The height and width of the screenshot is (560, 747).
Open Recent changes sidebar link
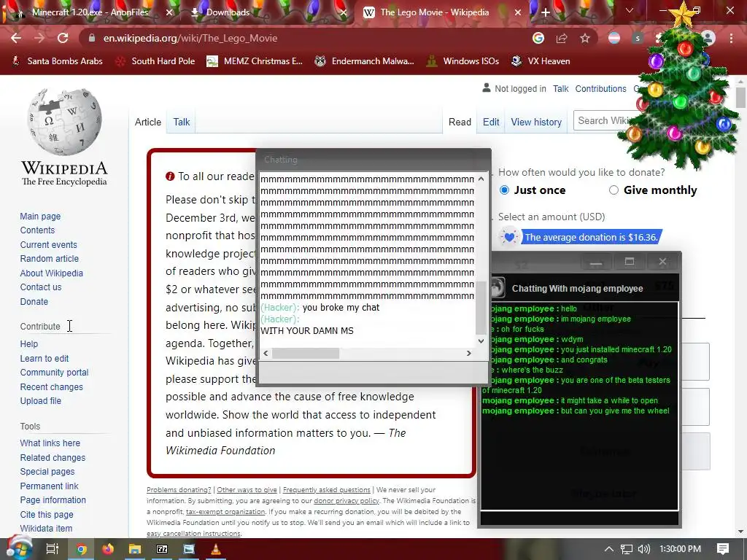(x=51, y=386)
